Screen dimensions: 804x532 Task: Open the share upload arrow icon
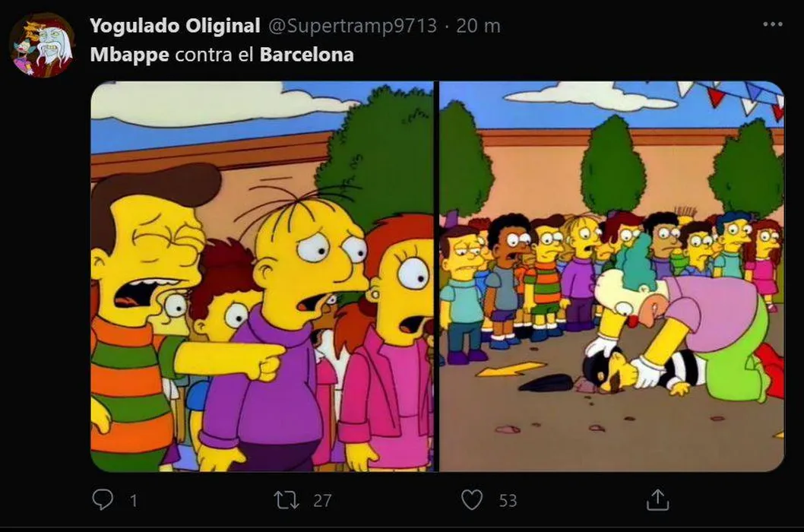pyautogui.click(x=658, y=499)
